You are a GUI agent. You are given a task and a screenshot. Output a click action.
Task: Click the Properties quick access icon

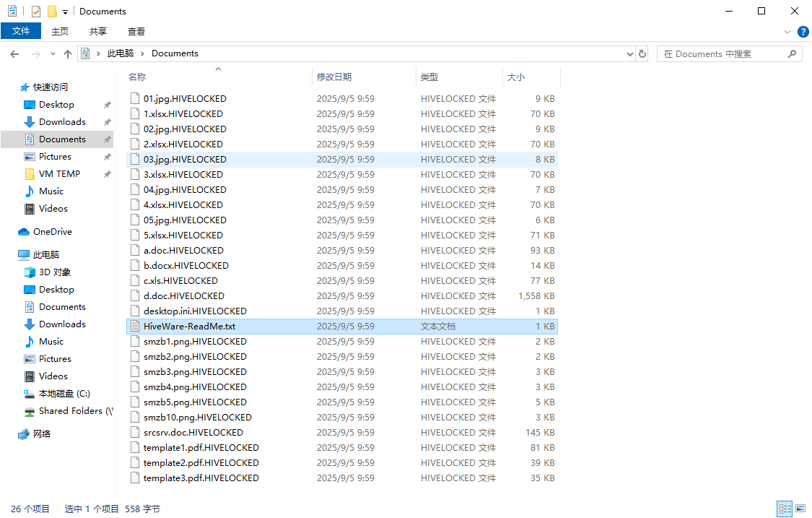click(x=36, y=12)
